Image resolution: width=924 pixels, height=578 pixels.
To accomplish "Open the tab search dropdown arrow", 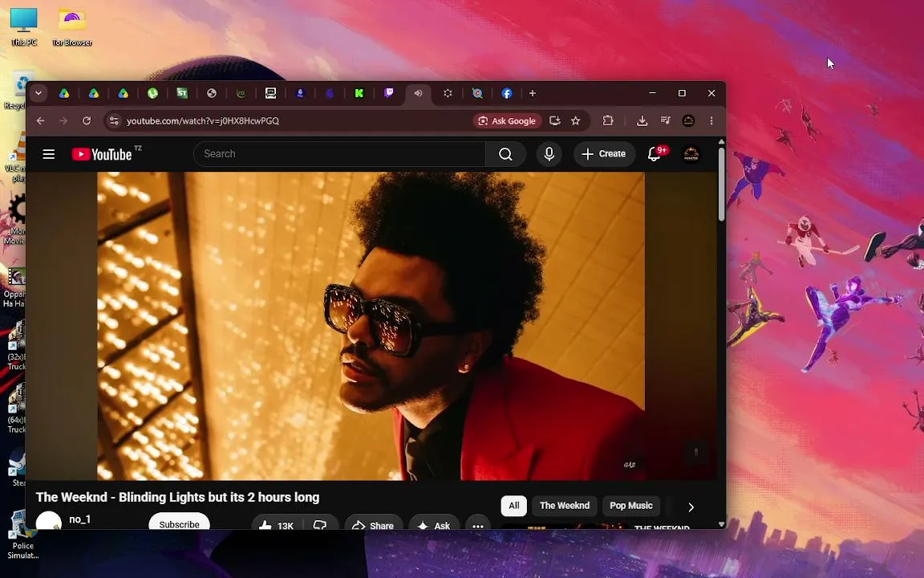I will pos(38,93).
